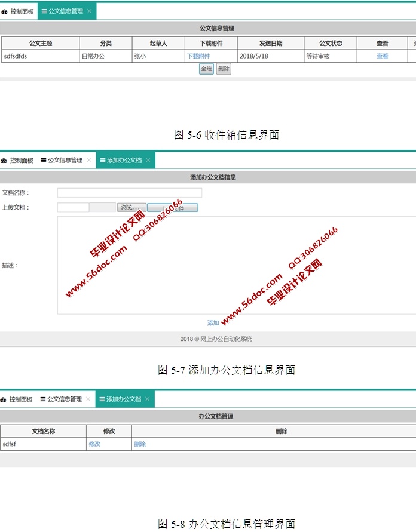
Task: Click the 下载附件 link for sdfsdfds
Action: pos(198,56)
